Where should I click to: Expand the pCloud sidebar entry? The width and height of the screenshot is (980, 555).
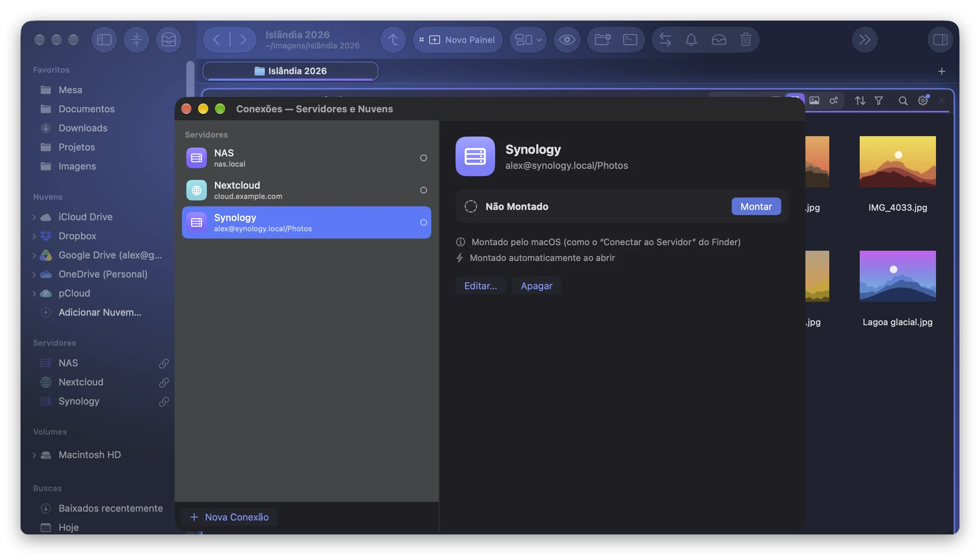[x=34, y=294]
